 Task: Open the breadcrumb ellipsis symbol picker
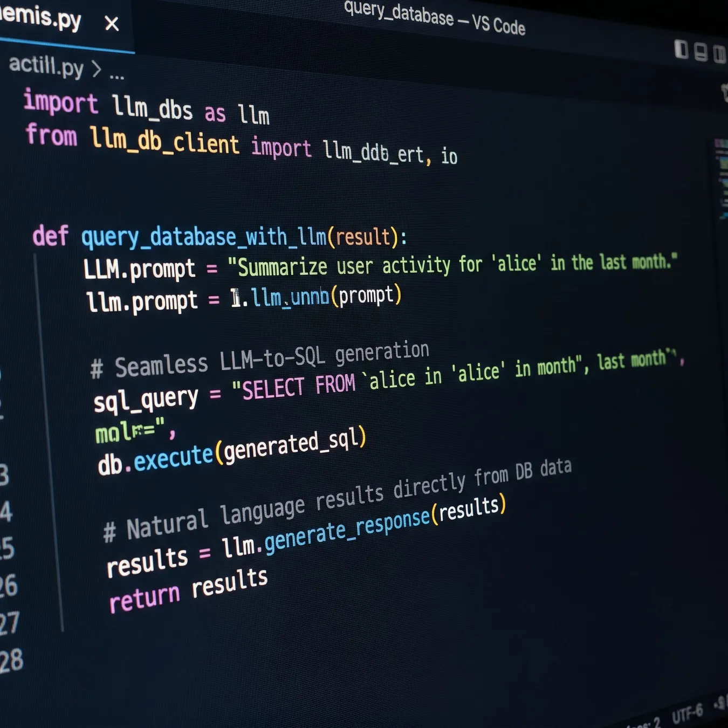click(x=116, y=75)
